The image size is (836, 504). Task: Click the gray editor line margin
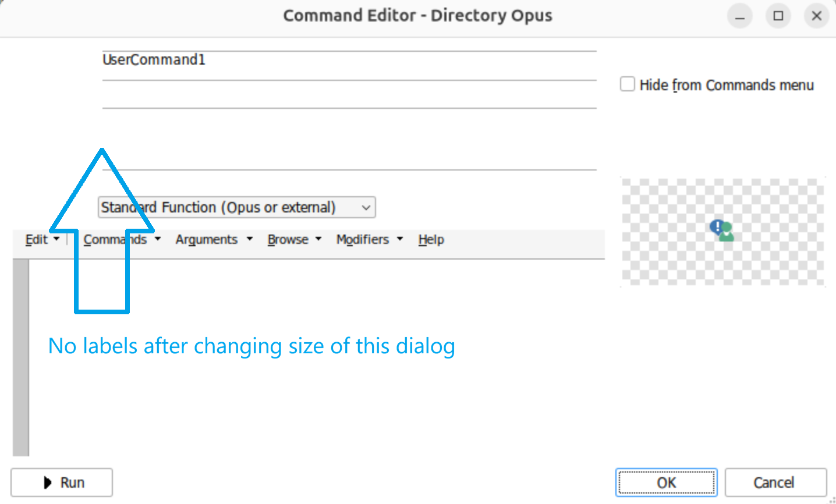(21, 357)
